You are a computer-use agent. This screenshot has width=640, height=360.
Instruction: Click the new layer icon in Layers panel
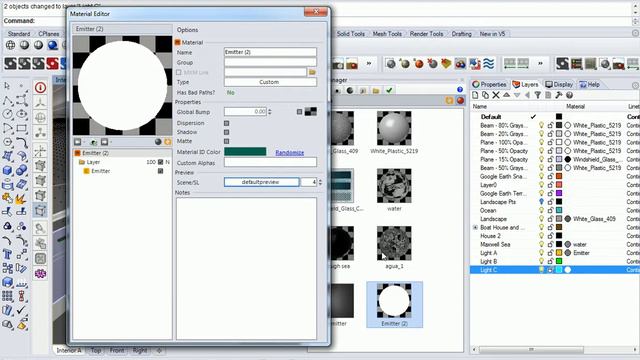(475, 95)
